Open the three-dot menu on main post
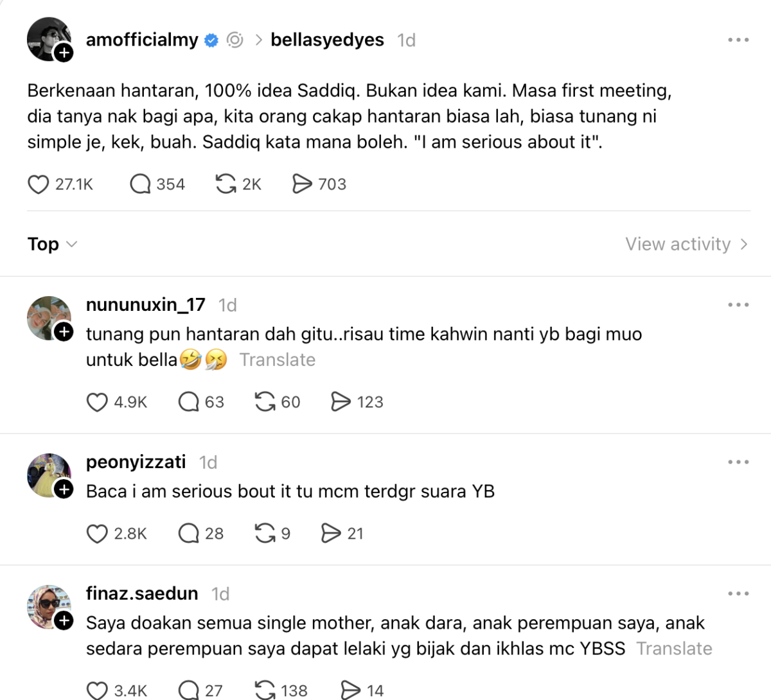The image size is (771, 700). 738,40
